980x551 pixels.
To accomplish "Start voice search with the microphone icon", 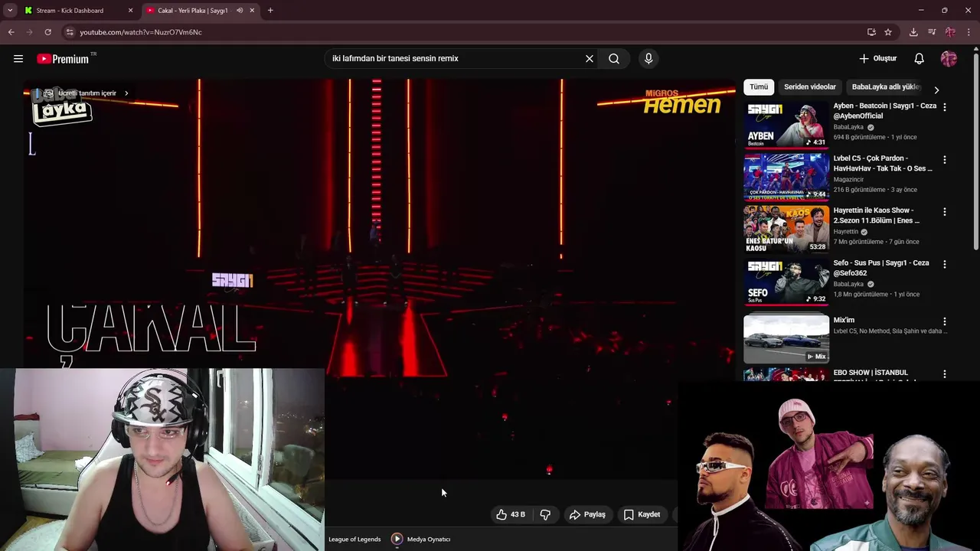I will click(648, 59).
